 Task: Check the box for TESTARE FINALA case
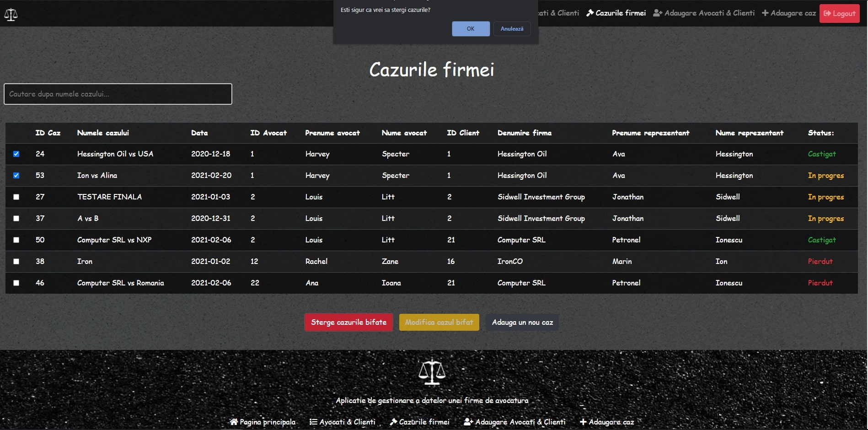point(16,197)
